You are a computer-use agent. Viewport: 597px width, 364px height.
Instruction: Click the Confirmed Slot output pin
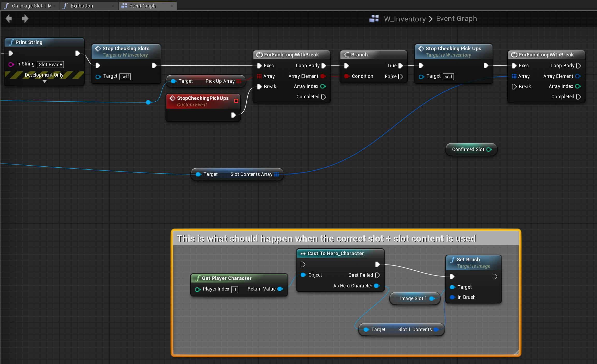click(489, 150)
